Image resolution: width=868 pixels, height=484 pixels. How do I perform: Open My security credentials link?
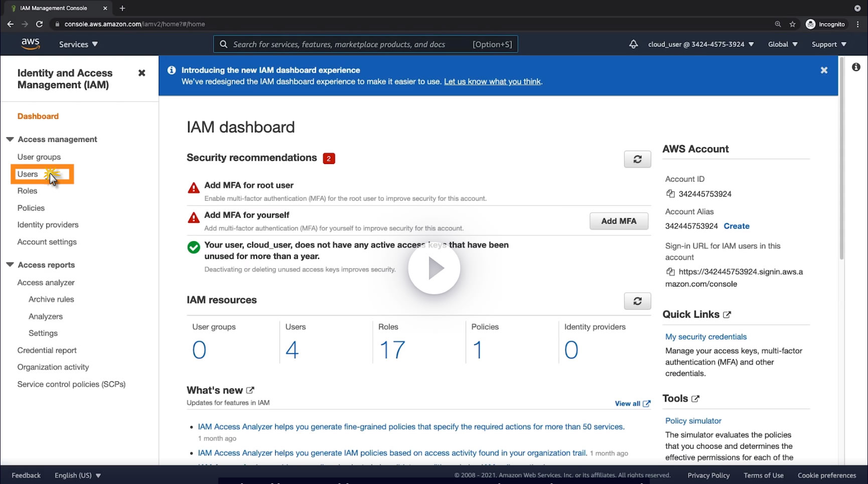coord(706,336)
